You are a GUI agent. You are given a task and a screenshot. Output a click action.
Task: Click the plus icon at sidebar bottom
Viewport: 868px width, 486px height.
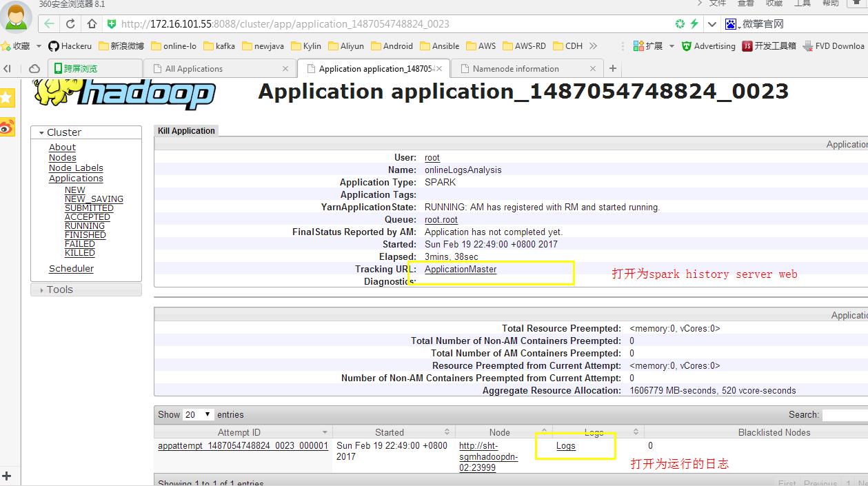tap(7, 476)
